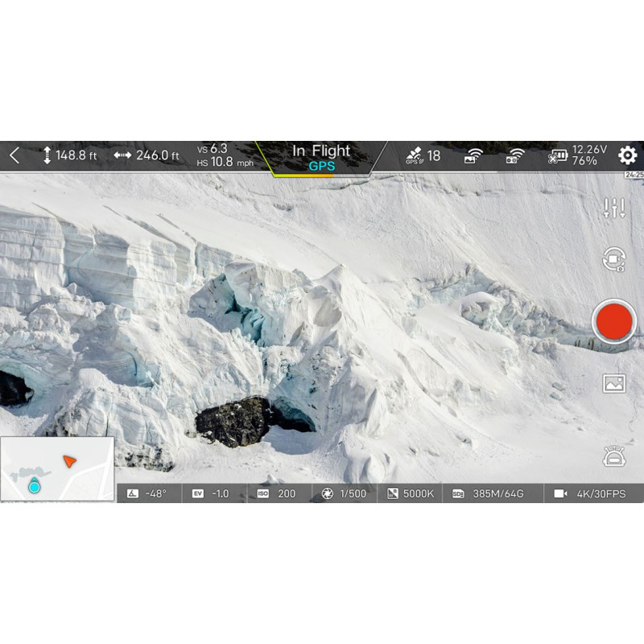This screenshot has width=644, height=644.
Task: Tap the cyan home point marker on map
Action: click(34, 486)
